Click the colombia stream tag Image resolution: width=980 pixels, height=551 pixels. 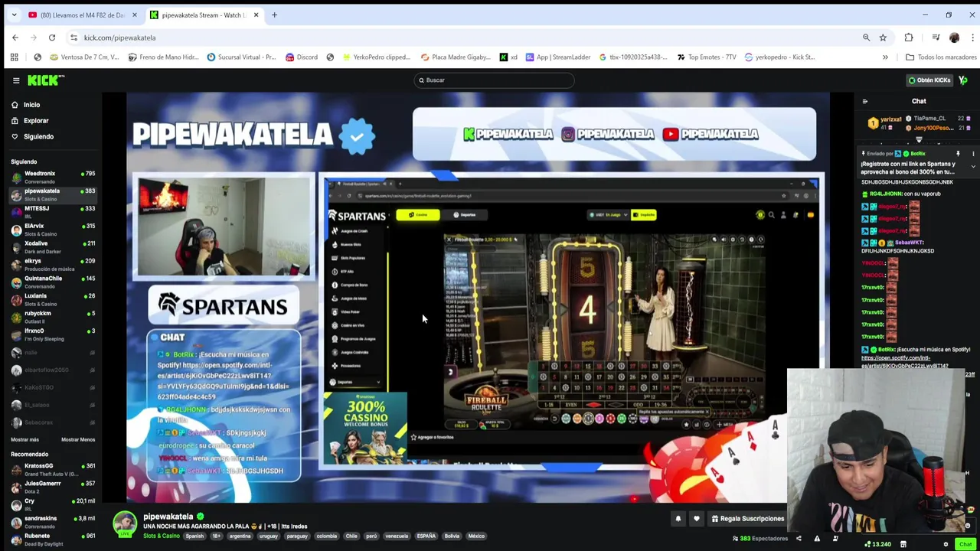point(326,536)
